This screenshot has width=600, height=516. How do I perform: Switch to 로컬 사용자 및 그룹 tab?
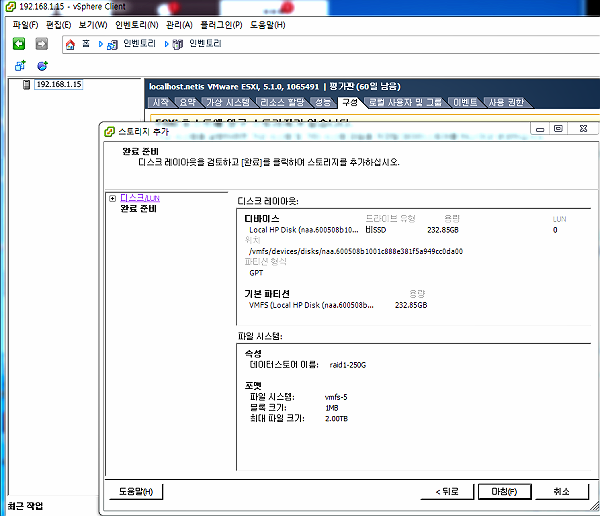[404, 102]
